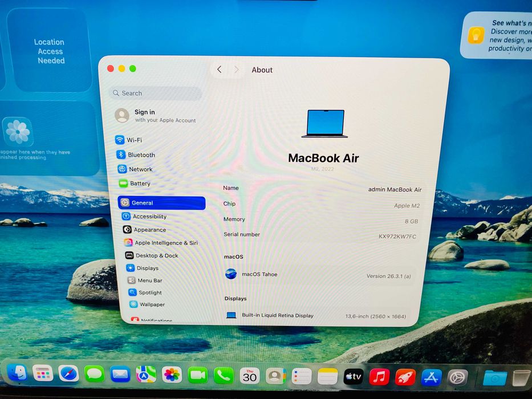The image size is (532, 399).
Task: Open Apple Intelligence & Siri settings
Action: (161, 243)
